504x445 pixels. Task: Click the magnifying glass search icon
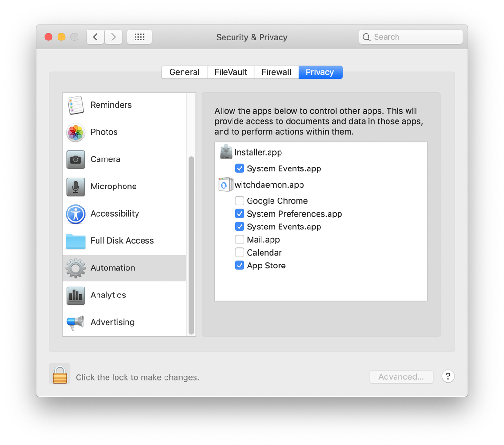pyautogui.click(x=367, y=37)
